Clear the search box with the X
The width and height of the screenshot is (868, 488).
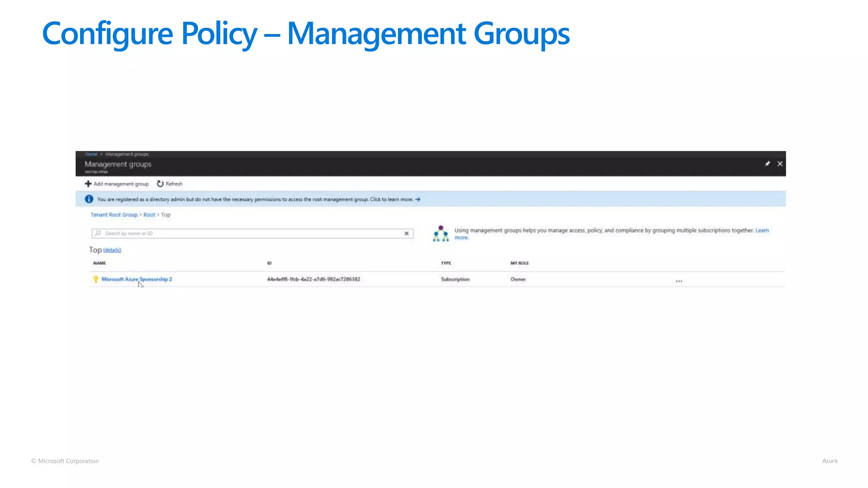point(406,233)
